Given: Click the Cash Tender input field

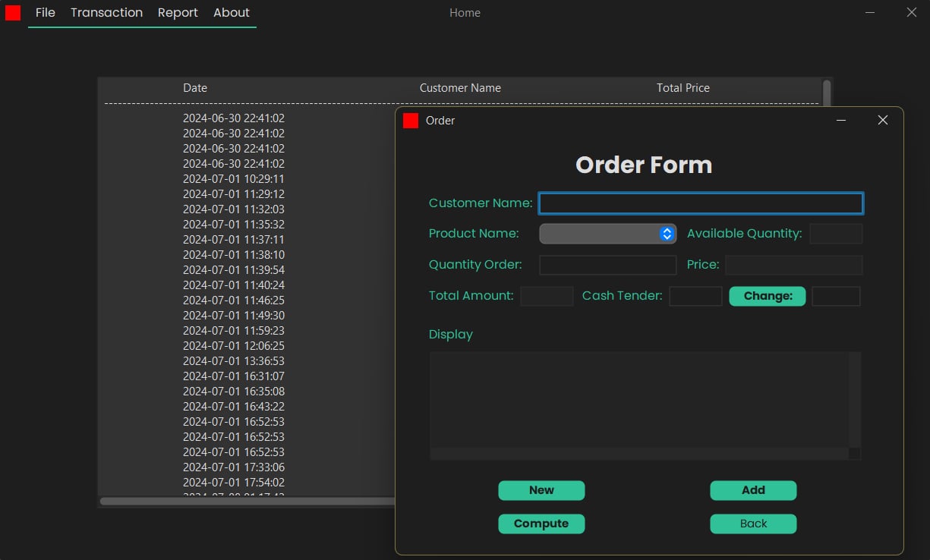Looking at the screenshot, I should pyautogui.click(x=695, y=296).
